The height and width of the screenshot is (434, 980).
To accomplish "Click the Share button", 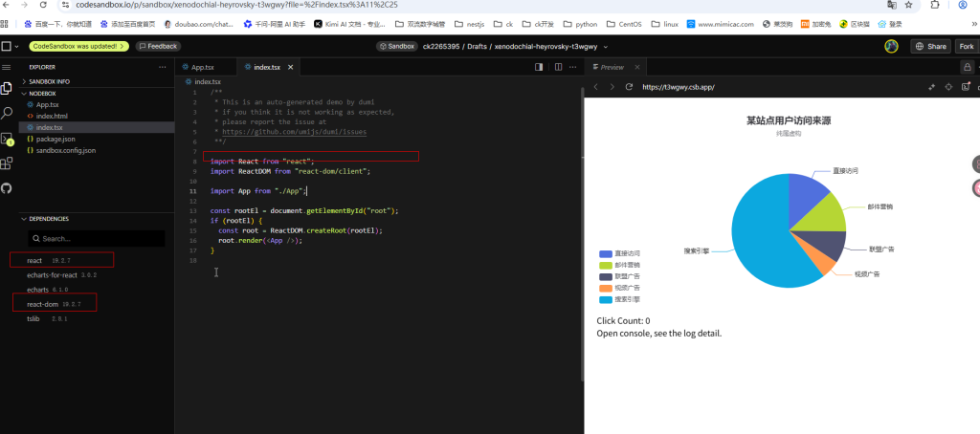I will click(930, 46).
